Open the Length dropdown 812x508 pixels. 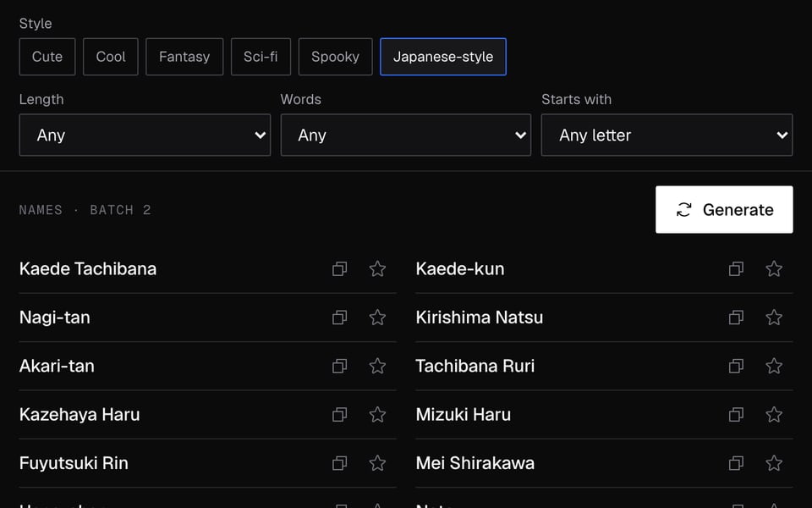(145, 135)
